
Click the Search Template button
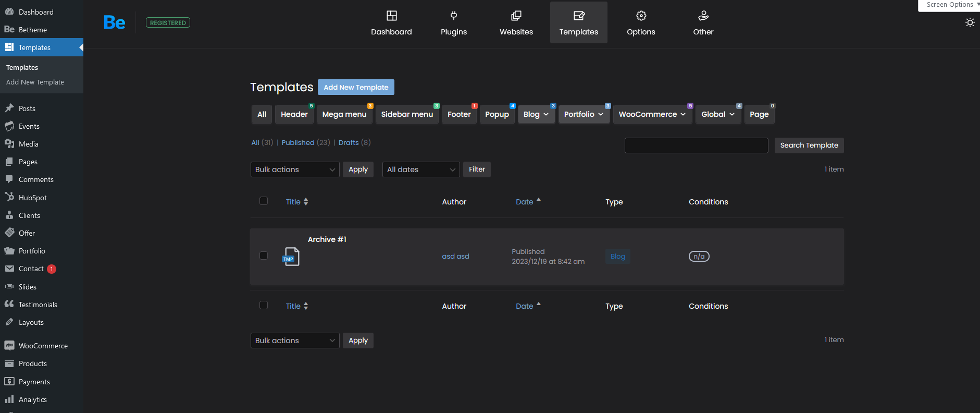pyautogui.click(x=809, y=145)
